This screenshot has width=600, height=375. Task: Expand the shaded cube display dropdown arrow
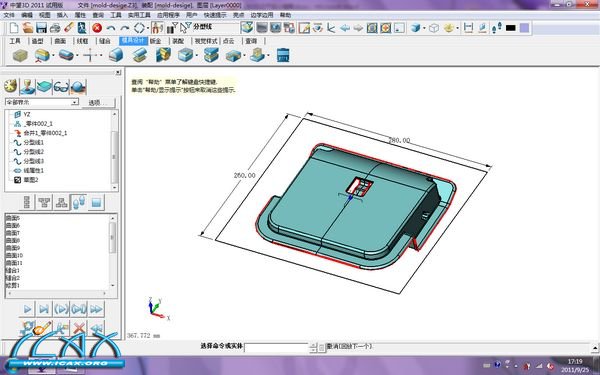click(x=424, y=28)
